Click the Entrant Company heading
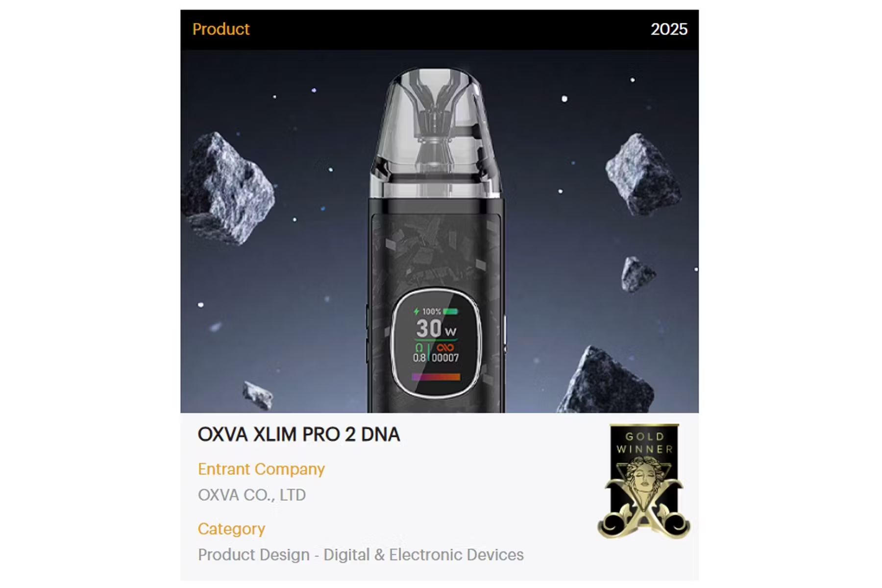Screen dimensions: 882x588 pyautogui.click(x=261, y=469)
